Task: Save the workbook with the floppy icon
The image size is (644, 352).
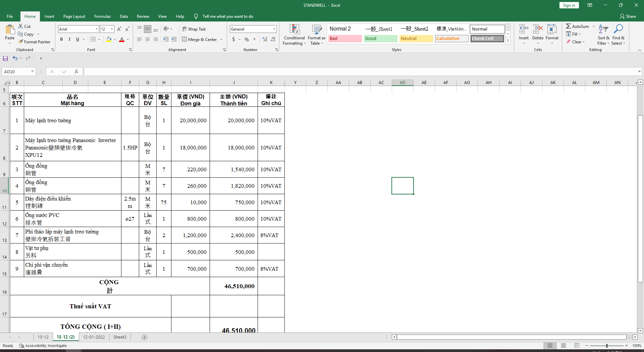Action: point(5,58)
